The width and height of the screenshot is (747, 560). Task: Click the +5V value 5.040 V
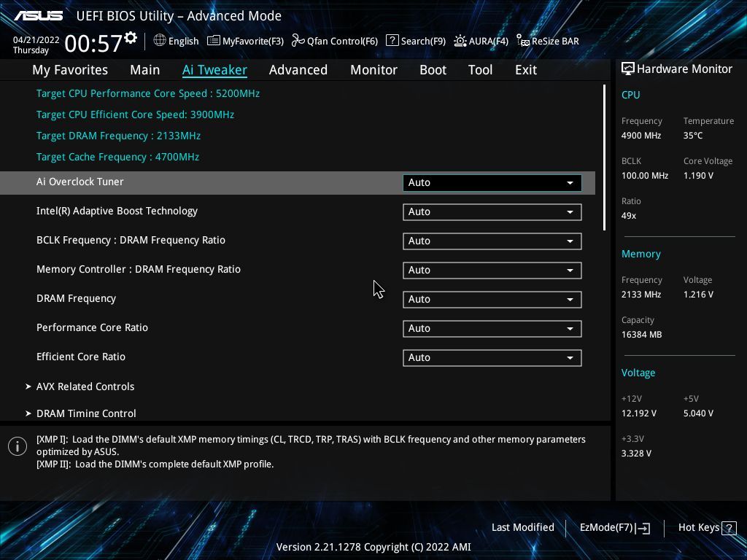click(698, 413)
